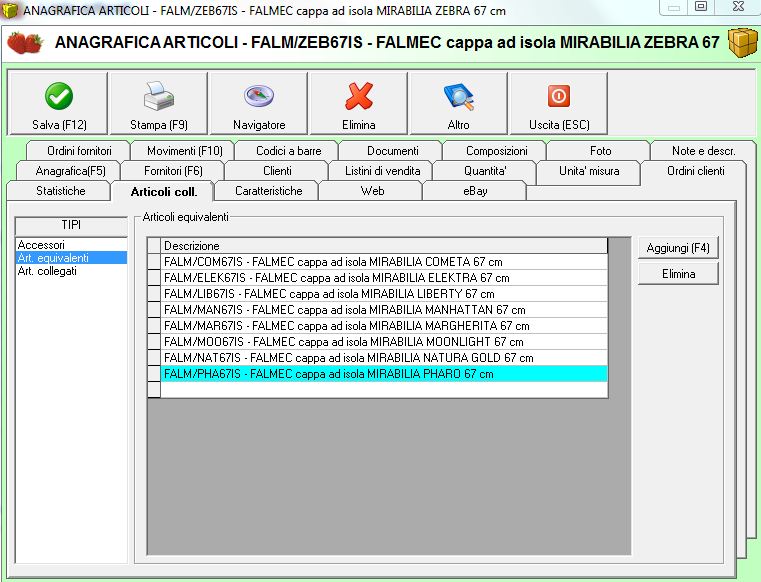This screenshot has height=582, width=761.
Task: Open the Ordini fornitori tab
Action: pyautogui.click(x=79, y=151)
